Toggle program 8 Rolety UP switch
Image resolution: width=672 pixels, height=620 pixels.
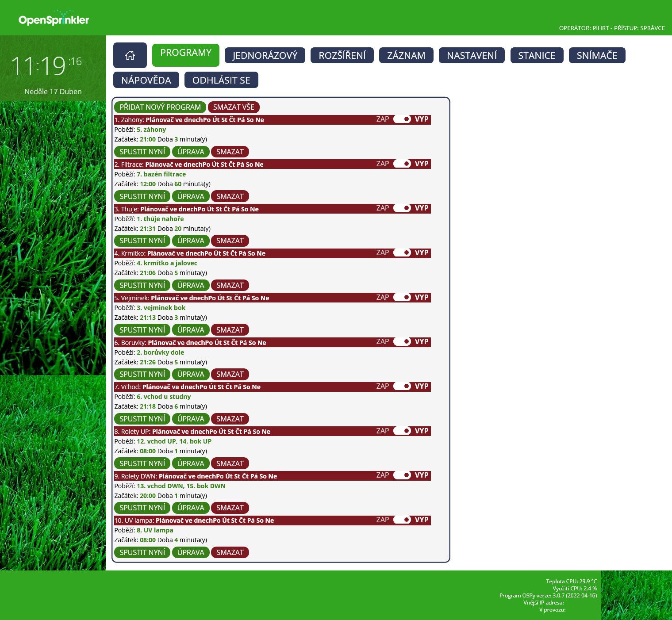pyautogui.click(x=402, y=431)
